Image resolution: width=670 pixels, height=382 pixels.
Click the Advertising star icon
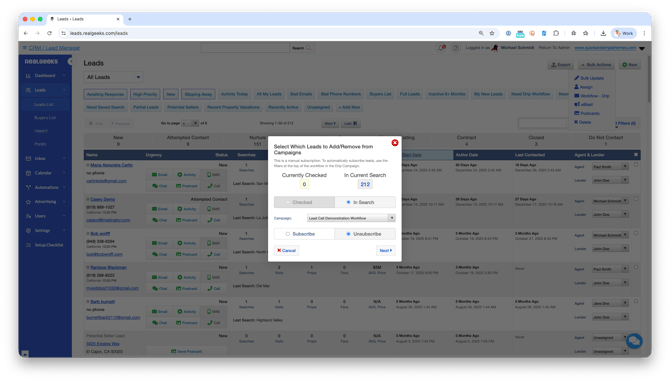point(28,202)
